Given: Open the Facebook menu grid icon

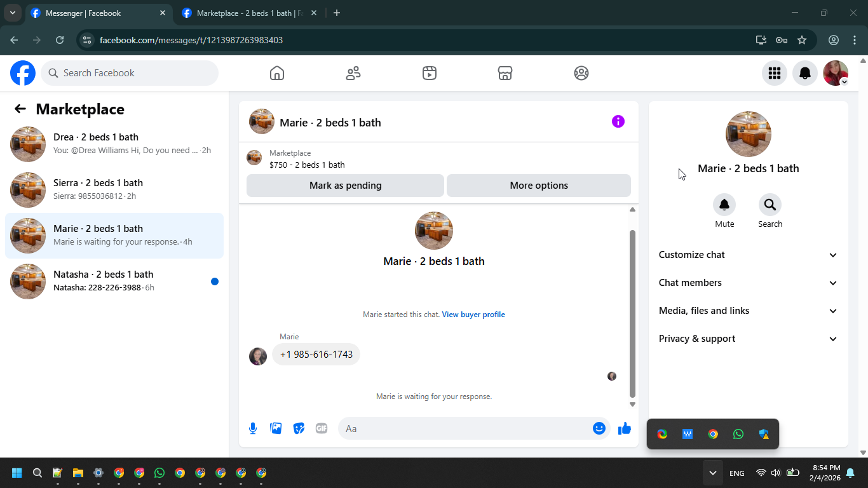Looking at the screenshot, I should click(x=775, y=73).
